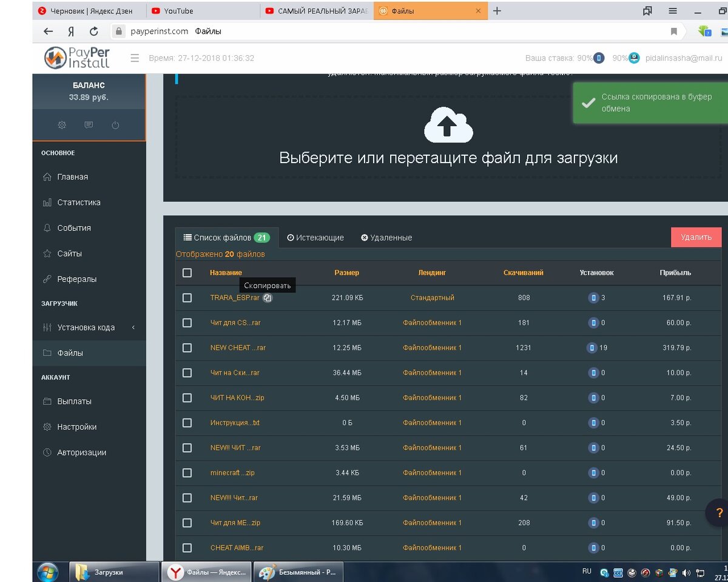Check the box for ЧИТ НА КОН...zip

click(187, 398)
